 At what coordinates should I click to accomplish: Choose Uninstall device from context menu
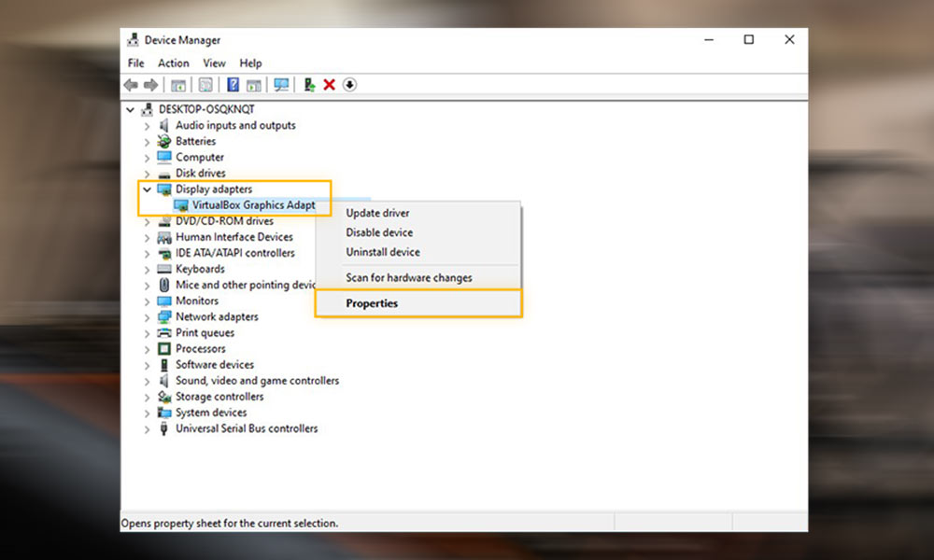pyautogui.click(x=383, y=252)
